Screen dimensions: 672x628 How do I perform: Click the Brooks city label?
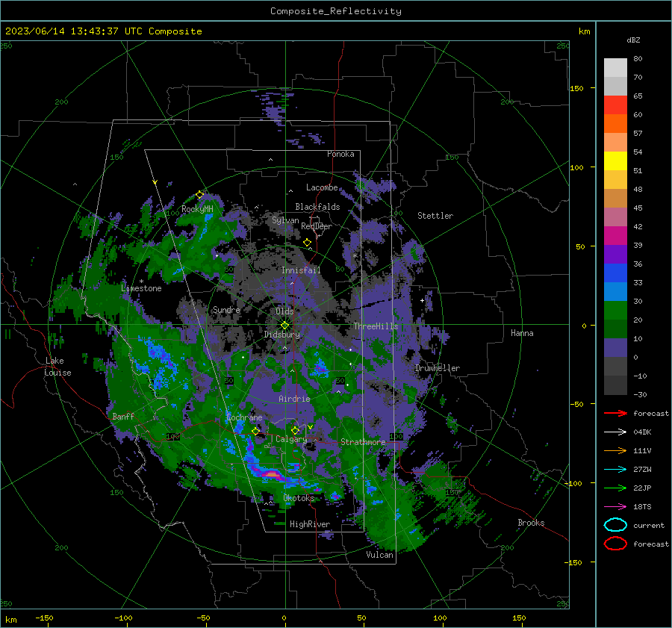coord(531,523)
